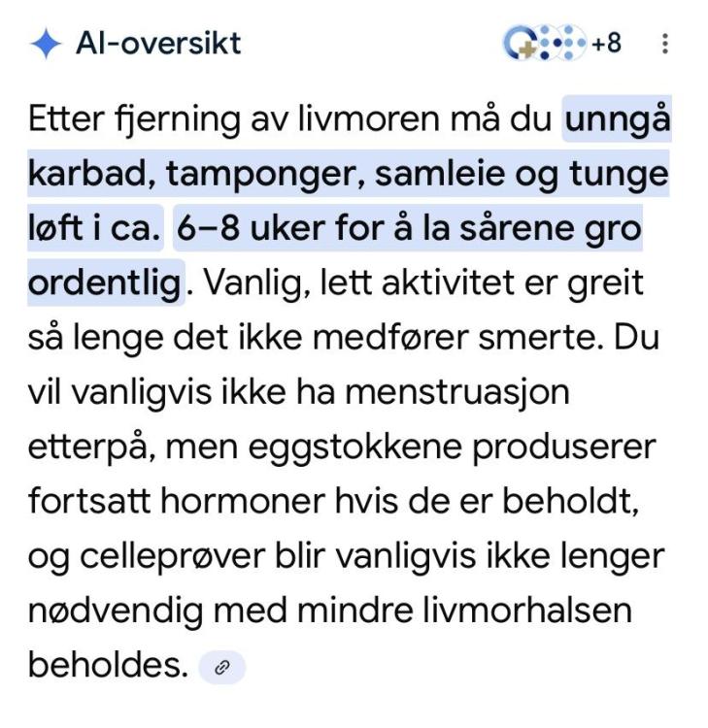Viewport: 708px width, 728px height.
Task: Click the middle dotted source icon
Action: (x=549, y=43)
